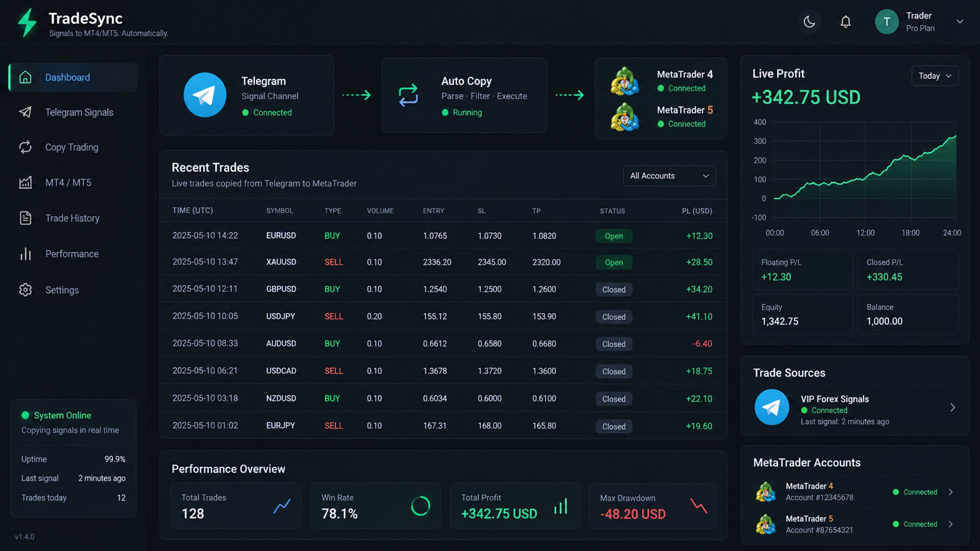Open the All Accounts filter dropdown

[669, 176]
